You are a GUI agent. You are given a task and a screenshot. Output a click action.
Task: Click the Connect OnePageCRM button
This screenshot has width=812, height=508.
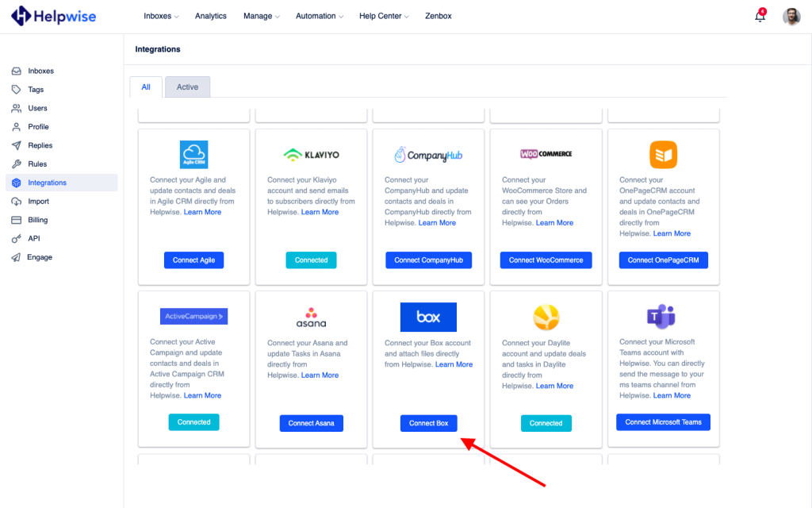click(x=664, y=260)
